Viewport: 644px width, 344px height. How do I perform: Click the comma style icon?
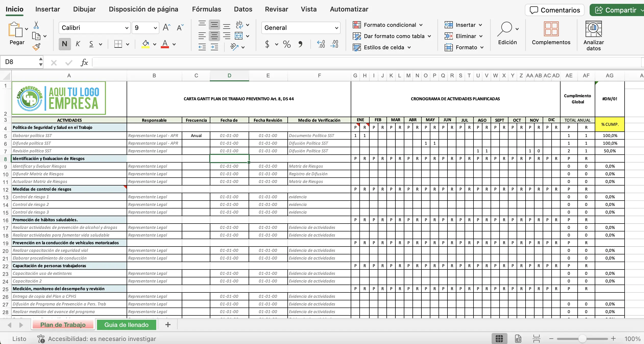click(x=300, y=44)
